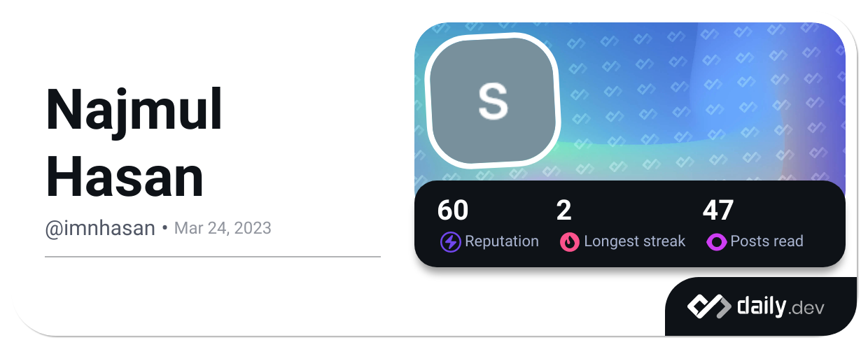Open the @imnhasan username handle
Image resolution: width=868 pixels, height=347 pixels.
click(x=100, y=228)
